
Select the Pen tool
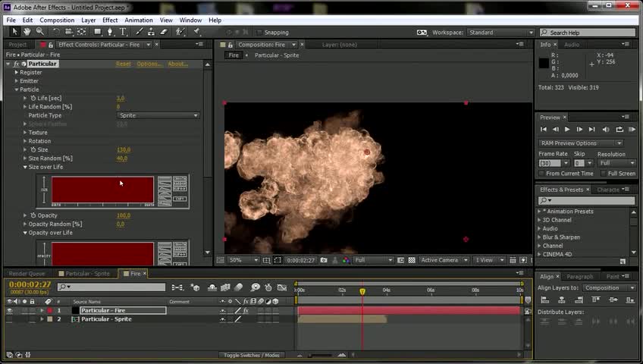(111, 32)
